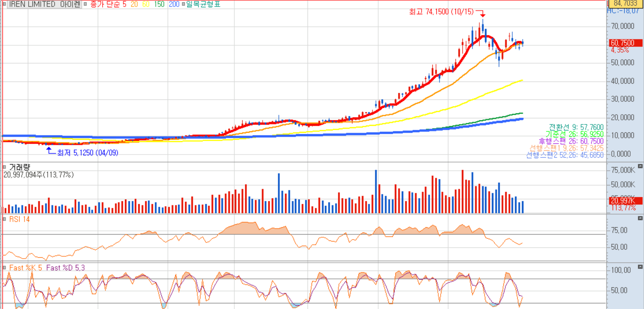Click the 100,00 stochastic axis label

[621, 270]
